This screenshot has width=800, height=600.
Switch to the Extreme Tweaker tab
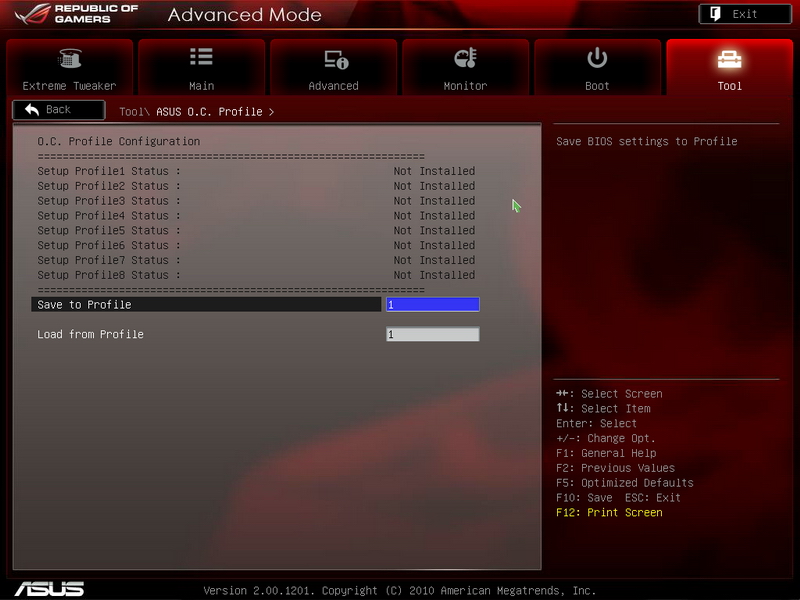tap(69, 67)
